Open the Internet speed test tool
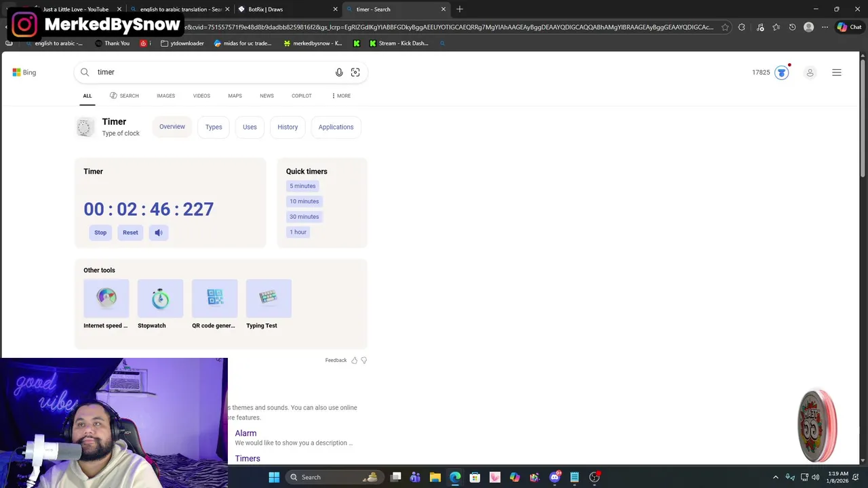Image resolution: width=868 pixels, height=488 pixels. click(106, 304)
